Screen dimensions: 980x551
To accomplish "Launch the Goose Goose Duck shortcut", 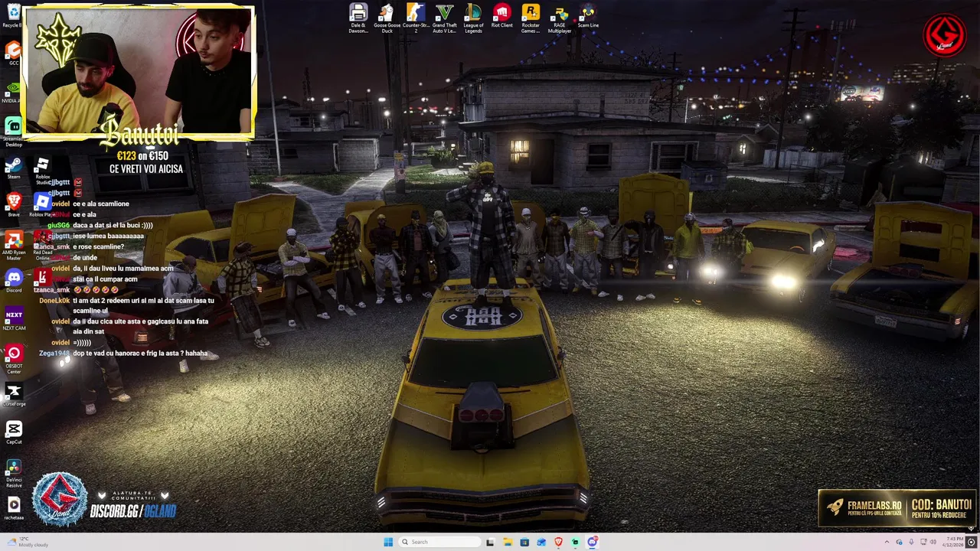I will [x=387, y=18].
